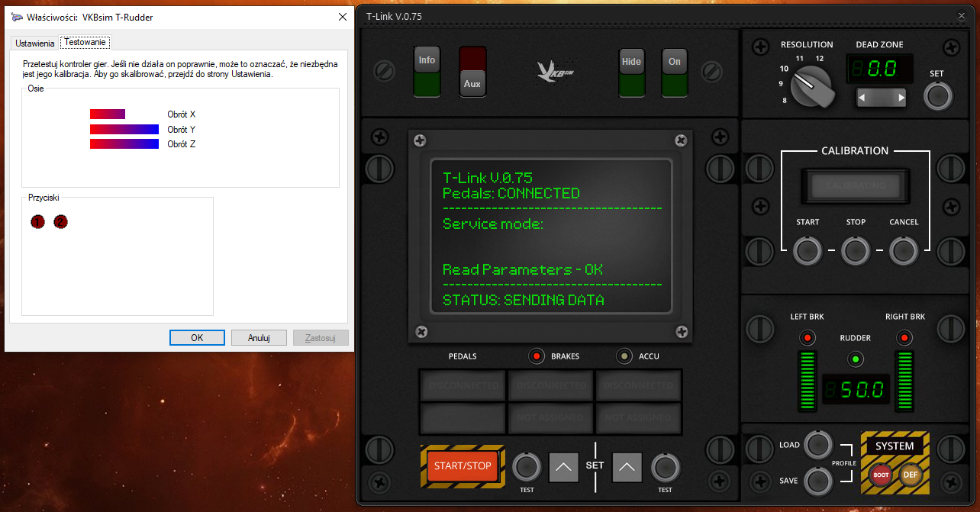Click the Obrót X axis bar
The height and width of the screenshot is (512, 980).
[x=108, y=114]
